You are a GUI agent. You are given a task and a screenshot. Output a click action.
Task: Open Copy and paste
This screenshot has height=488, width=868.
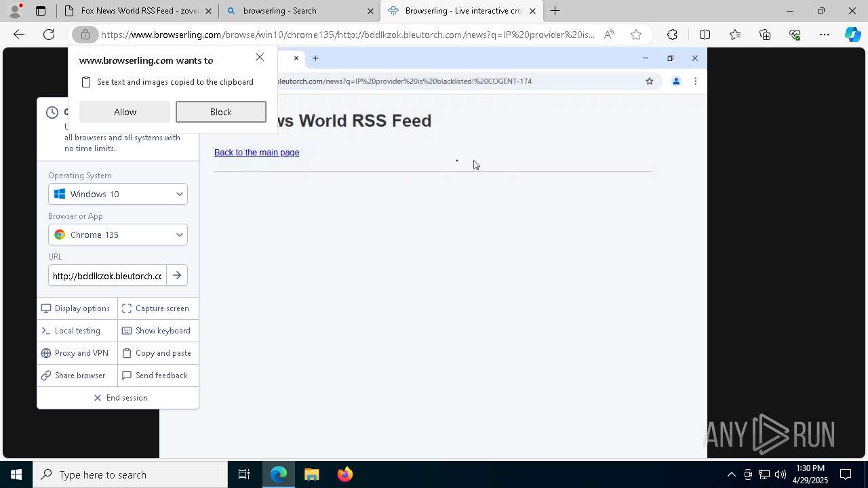157,353
